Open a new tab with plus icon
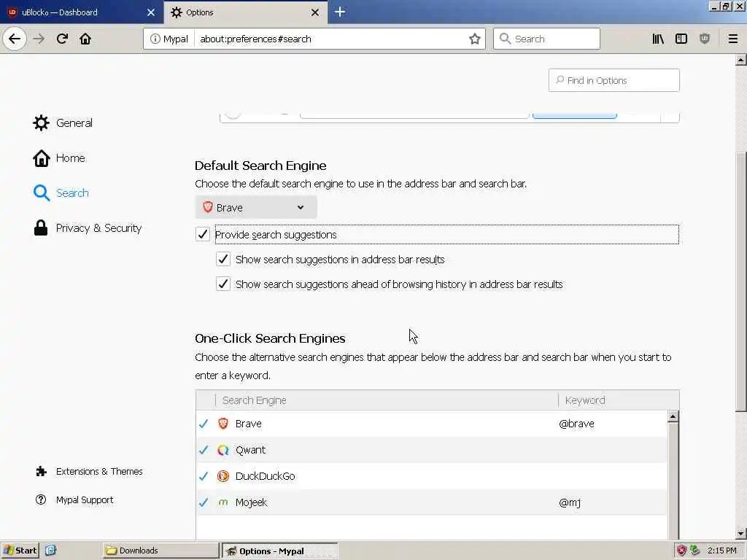 click(340, 12)
